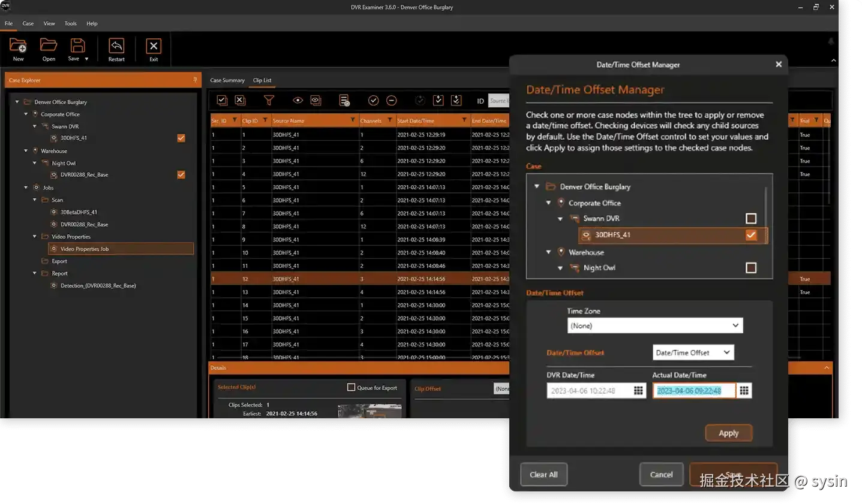The height and width of the screenshot is (504, 862).
Task: Check the Night Owl box in Offset Manager
Action: pos(751,268)
